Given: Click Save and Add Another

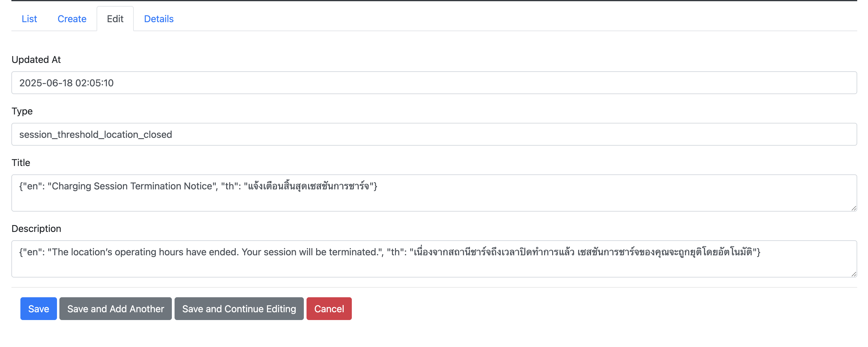Looking at the screenshot, I should click(115, 309).
